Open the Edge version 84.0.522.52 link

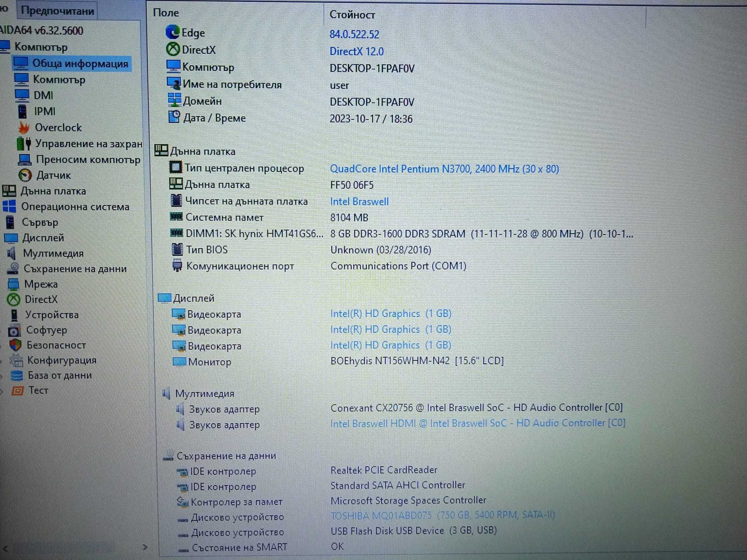click(x=355, y=34)
